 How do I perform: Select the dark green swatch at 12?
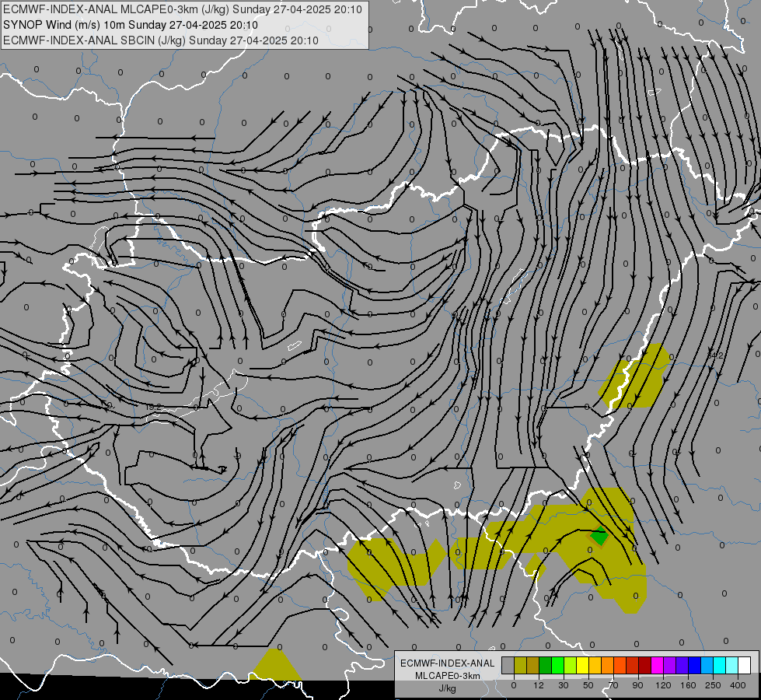point(546,665)
